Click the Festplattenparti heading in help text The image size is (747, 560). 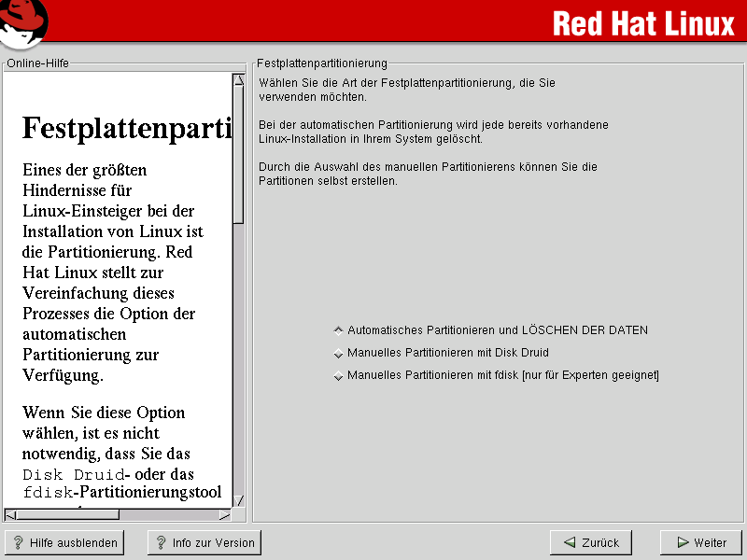(126, 128)
